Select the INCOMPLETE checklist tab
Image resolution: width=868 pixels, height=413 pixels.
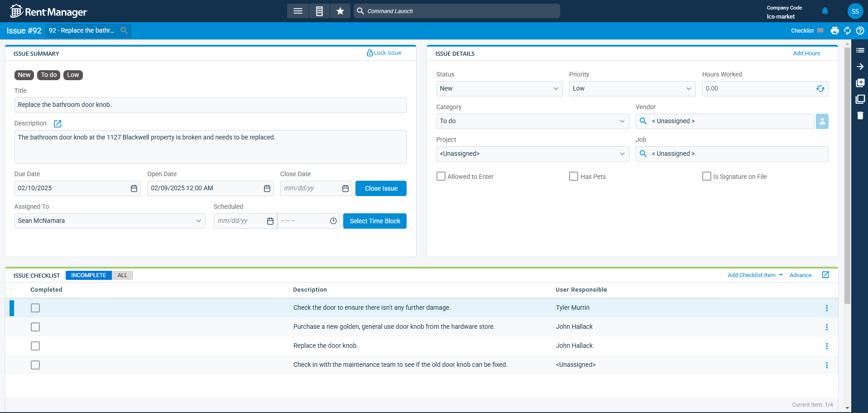[x=89, y=275]
